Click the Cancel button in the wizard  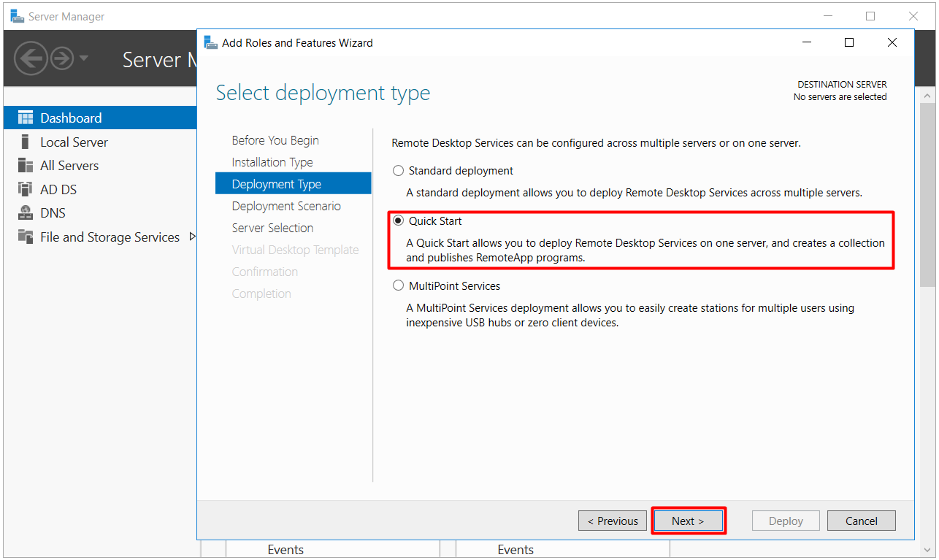coord(861,521)
